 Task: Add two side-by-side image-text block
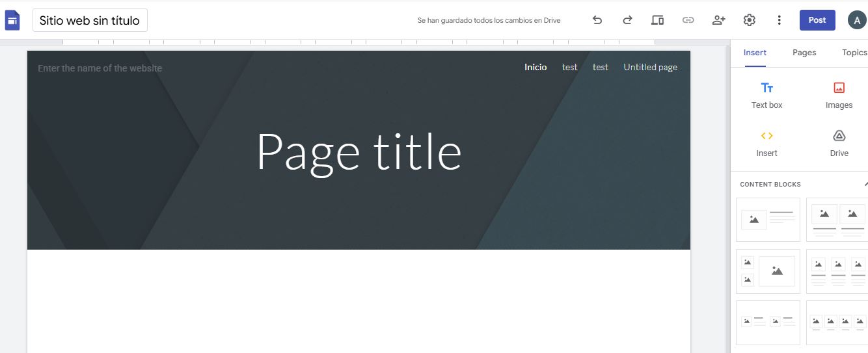(768, 322)
